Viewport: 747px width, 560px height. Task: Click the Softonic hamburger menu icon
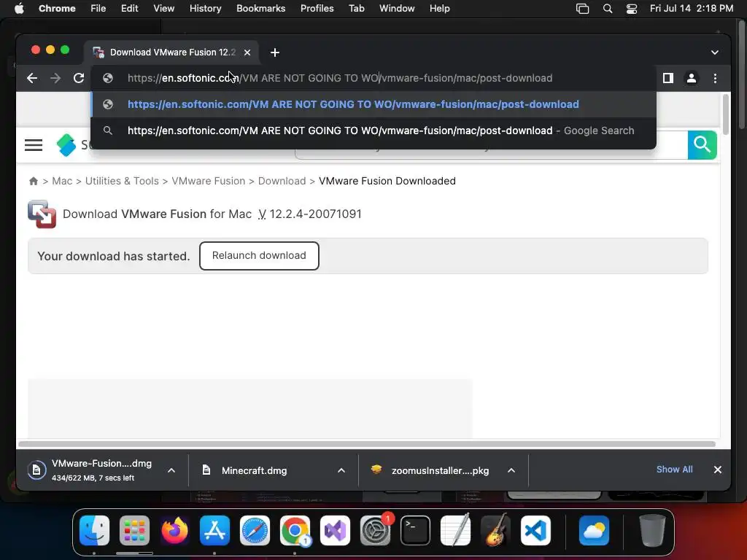(34, 145)
